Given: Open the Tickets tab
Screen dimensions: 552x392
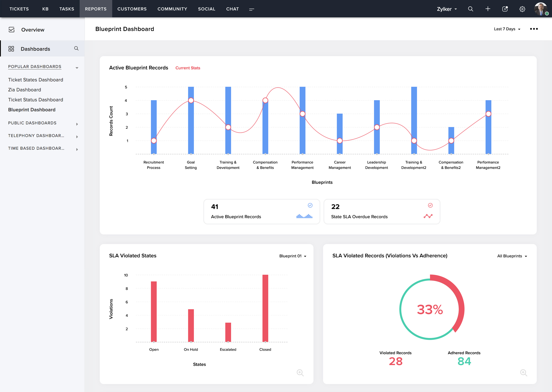Looking at the screenshot, I should pos(19,9).
